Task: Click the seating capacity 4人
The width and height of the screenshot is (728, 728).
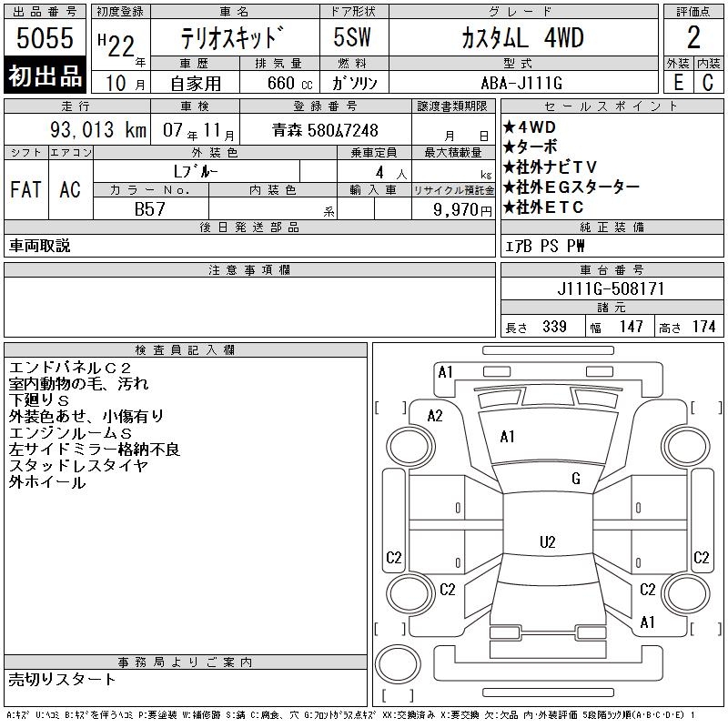Action: coord(391,173)
